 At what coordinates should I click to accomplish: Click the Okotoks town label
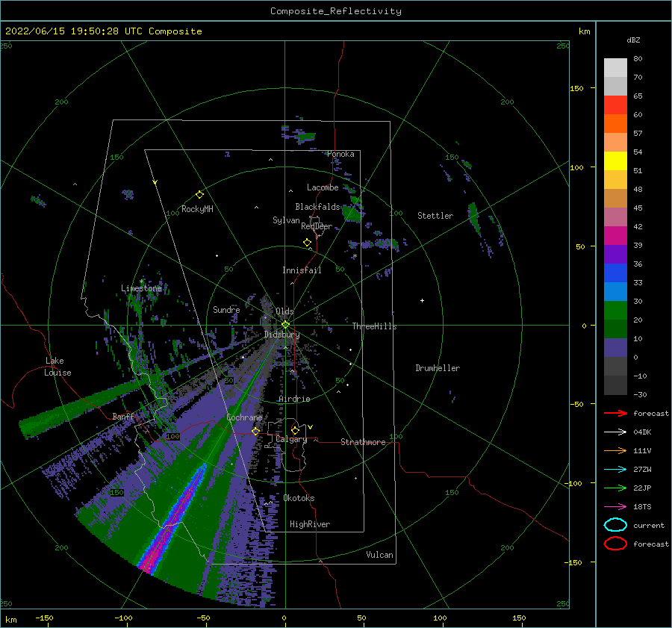tap(299, 498)
